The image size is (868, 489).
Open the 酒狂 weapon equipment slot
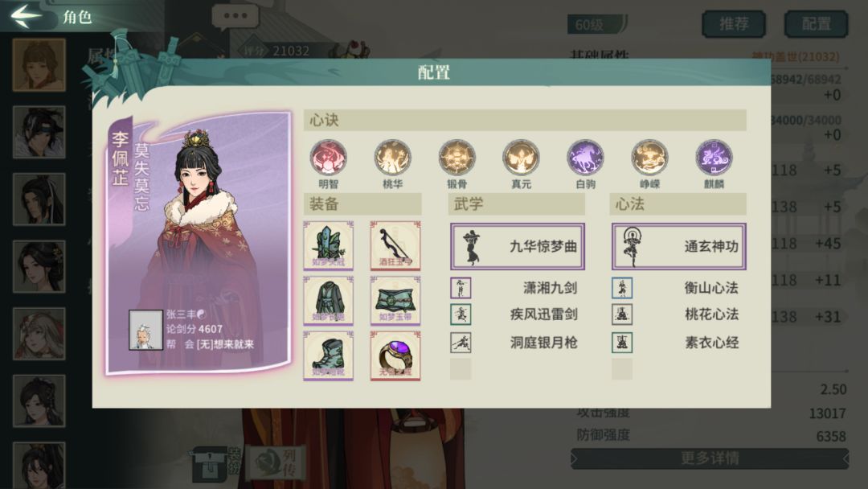(x=395, y=245)
